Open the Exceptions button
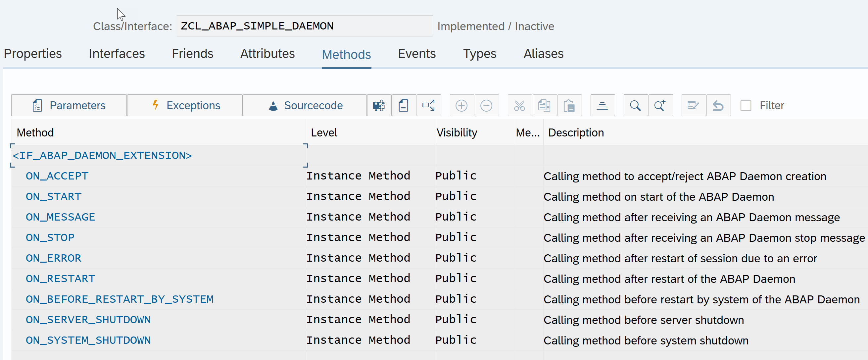Image resolution: width=868 pixels, height=360 pixels. coord(185,106)
